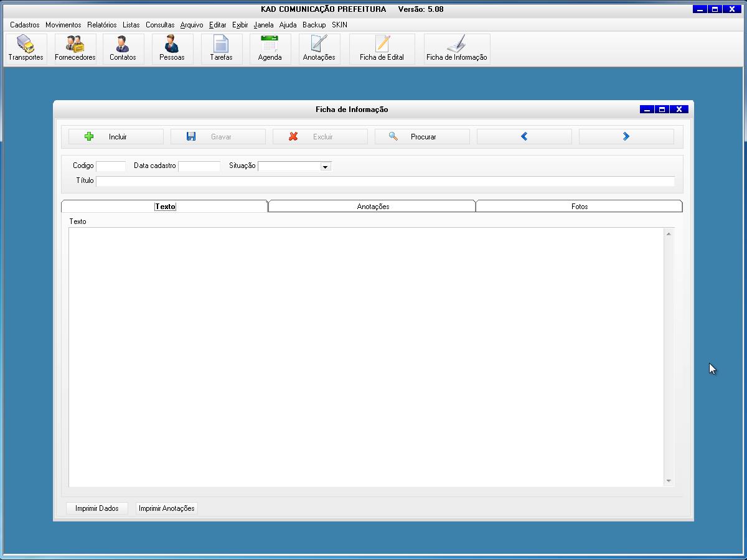Focus the Codigo input field
Image resolution: width=747 pixels, height=560 pixels.
pos(111,166)
